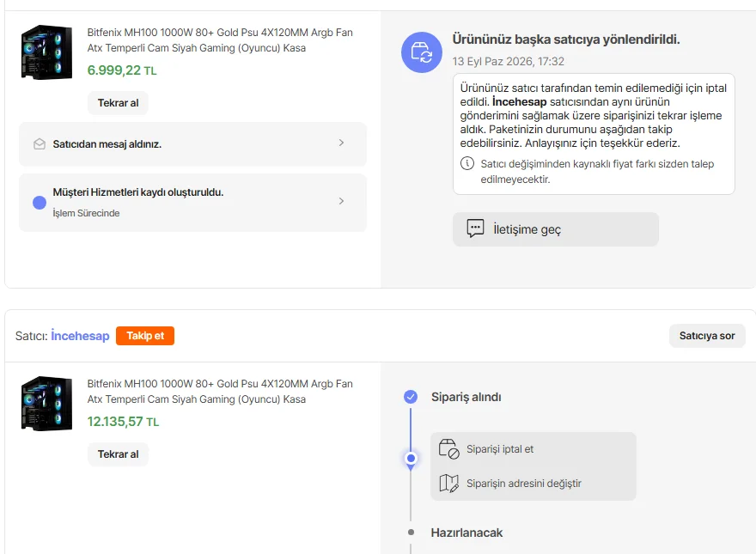This screenshot has width=756, height=554.
Task: Expand the Satıcıdan mesaj aldınız chevron
Action: [341, 143]
